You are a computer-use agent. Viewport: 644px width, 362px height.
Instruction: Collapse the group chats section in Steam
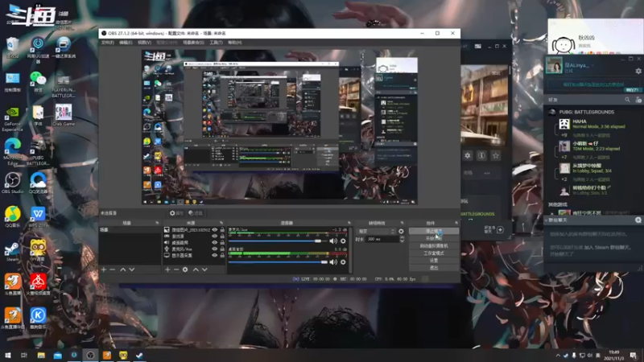[547, 220]
